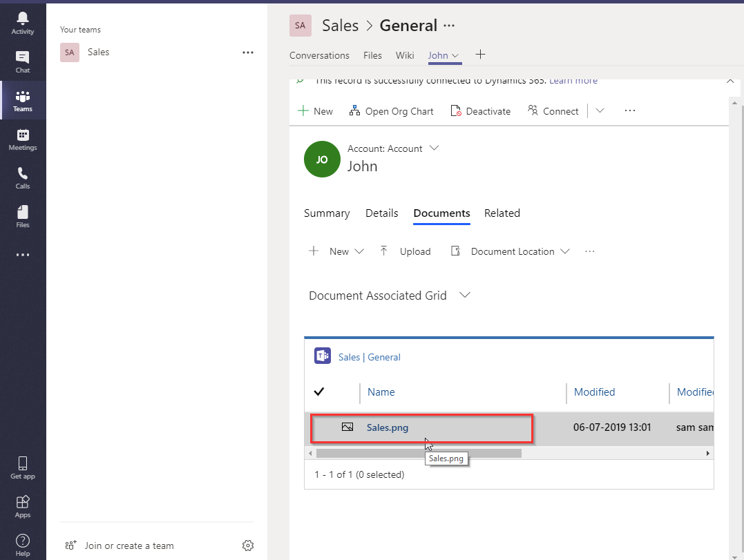Select the Sales team in teams list
Viewport: 744px width, 560px height.
tap(157, 52)
